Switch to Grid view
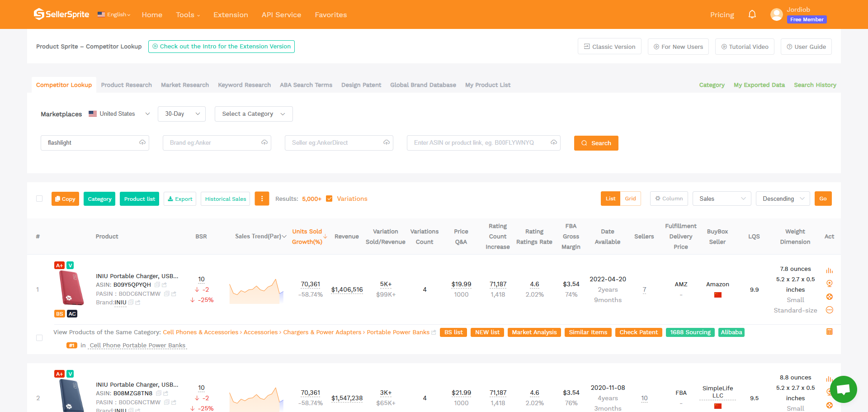Screen dimensions: 868x412 pos(630,199)
